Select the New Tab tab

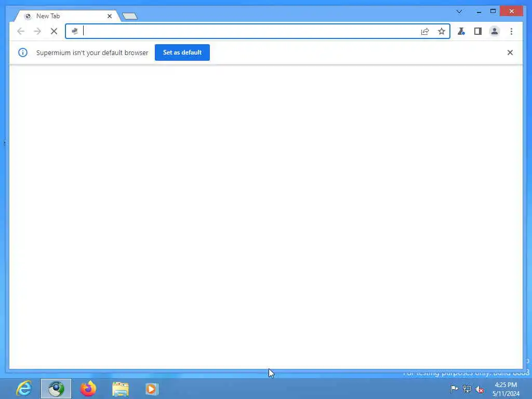[66, 16]
